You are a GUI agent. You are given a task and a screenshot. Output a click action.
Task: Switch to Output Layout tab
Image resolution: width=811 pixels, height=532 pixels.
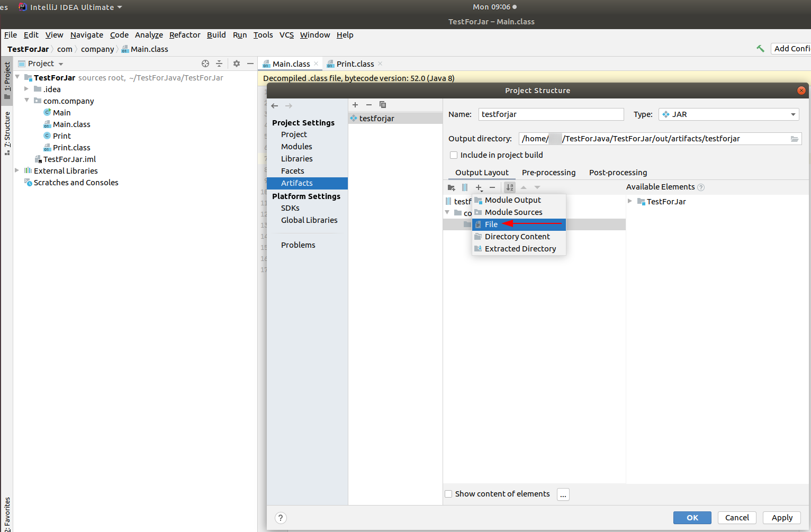coord(482,173)
